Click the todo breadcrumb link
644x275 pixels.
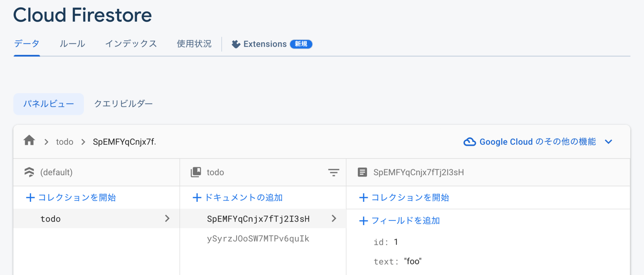point(64,142)
